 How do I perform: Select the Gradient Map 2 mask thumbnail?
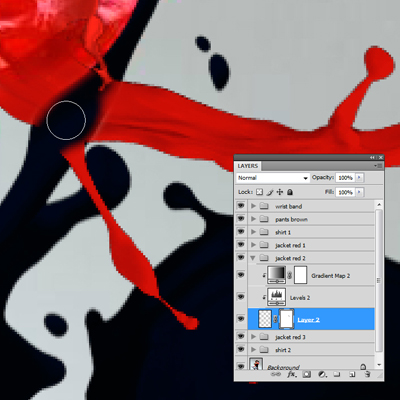tap(301, 275)
